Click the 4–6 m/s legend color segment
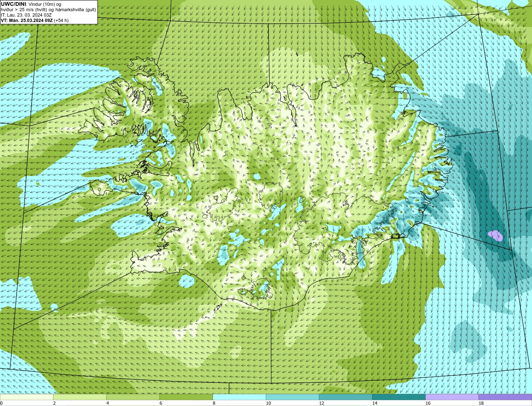 tap(133, 397)
